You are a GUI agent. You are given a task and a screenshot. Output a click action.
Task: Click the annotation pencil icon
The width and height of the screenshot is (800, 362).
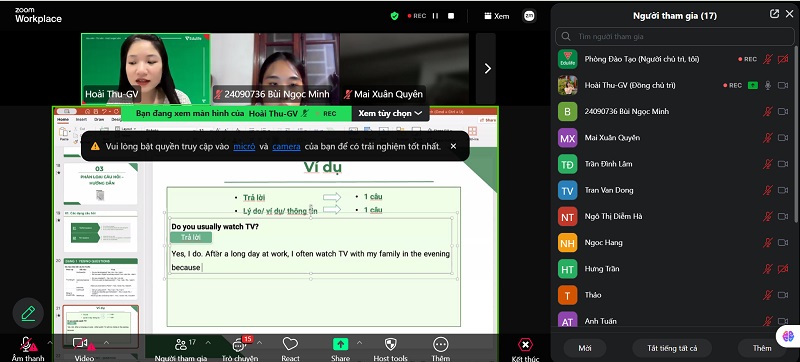coord(28,313)
